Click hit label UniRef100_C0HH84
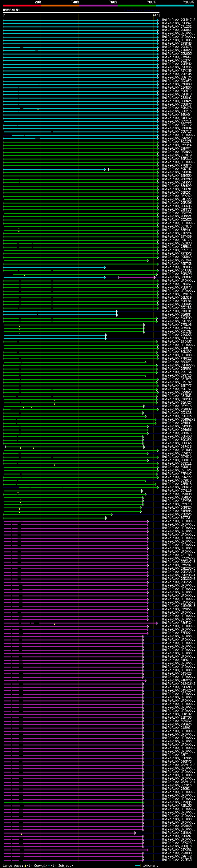 (x=177, y=128)
